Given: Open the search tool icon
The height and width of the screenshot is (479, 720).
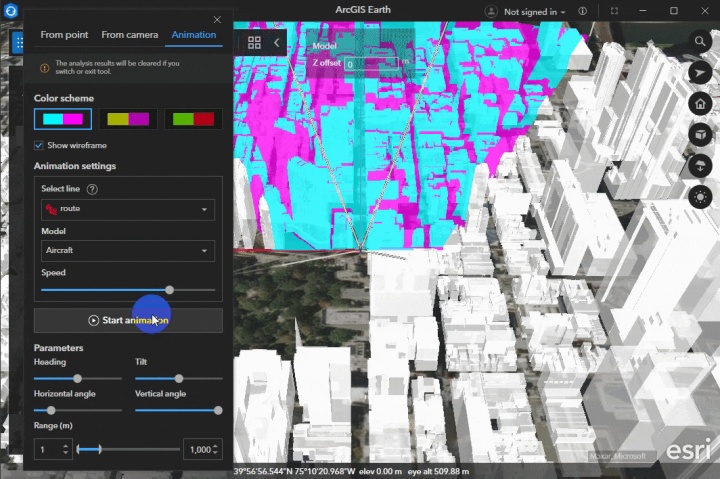Looking at the screenshot, I should 700,41.
